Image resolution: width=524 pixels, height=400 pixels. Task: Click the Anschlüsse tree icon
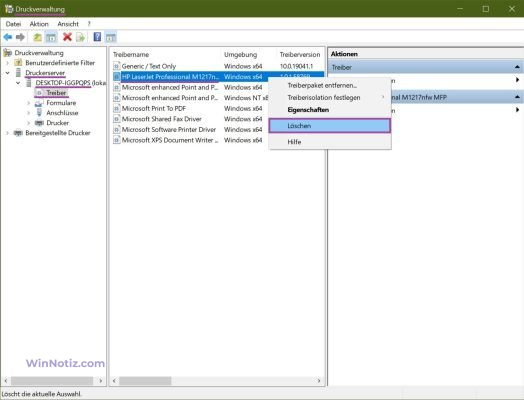(39, 113)
